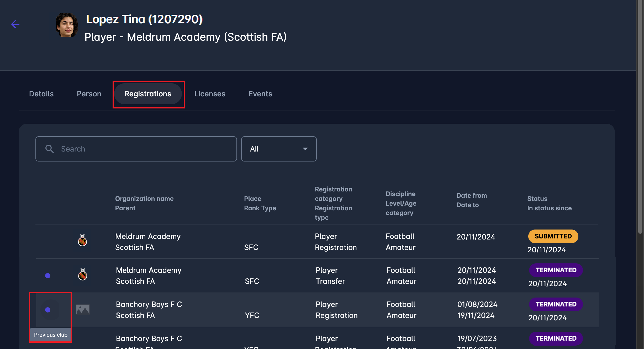
Task: Click the back arrow icon
Action: (15, 24)
